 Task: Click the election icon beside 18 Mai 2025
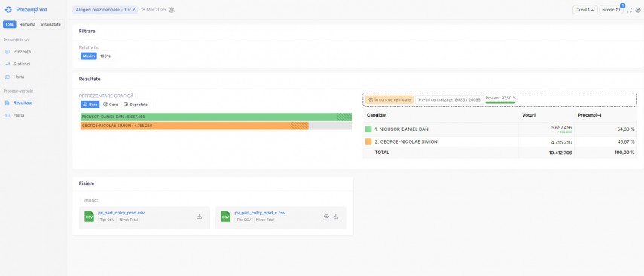(x=172, y=10)
